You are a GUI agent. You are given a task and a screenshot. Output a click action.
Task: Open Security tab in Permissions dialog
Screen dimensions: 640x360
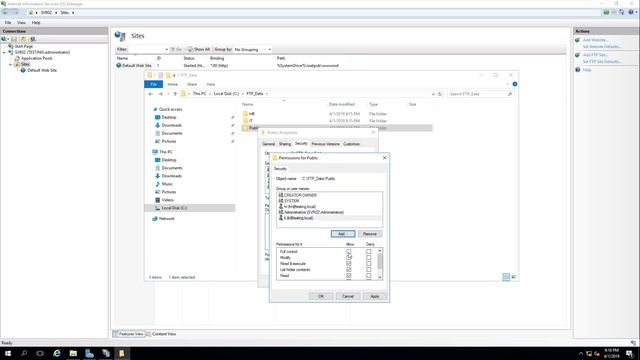pos(280,169)
